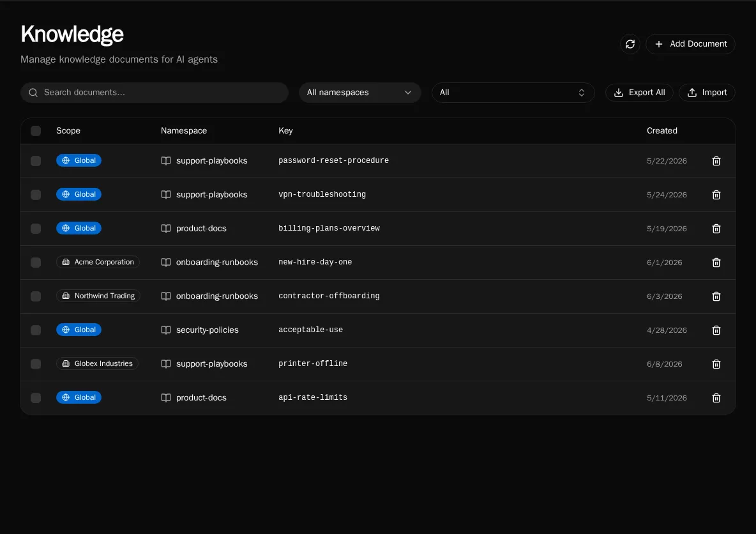Delete the password-reset-procedure document
This screenshot has width=756, height=534.
click(716, 161)
